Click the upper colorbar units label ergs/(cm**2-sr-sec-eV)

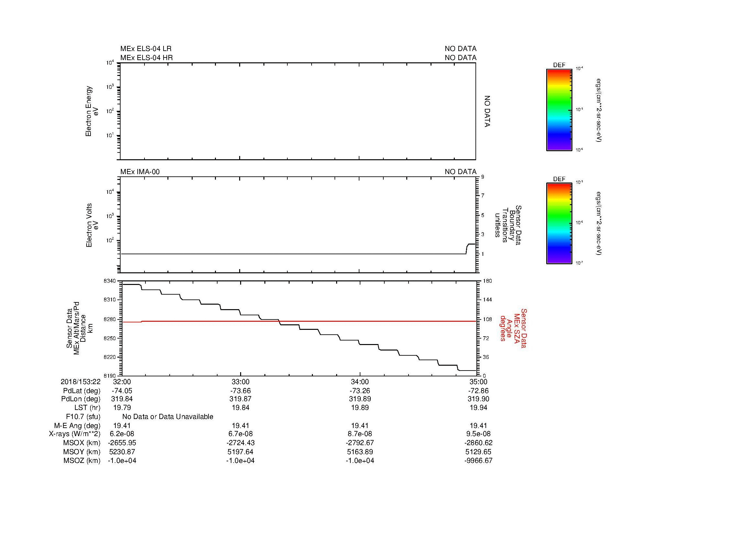[599, 110]
